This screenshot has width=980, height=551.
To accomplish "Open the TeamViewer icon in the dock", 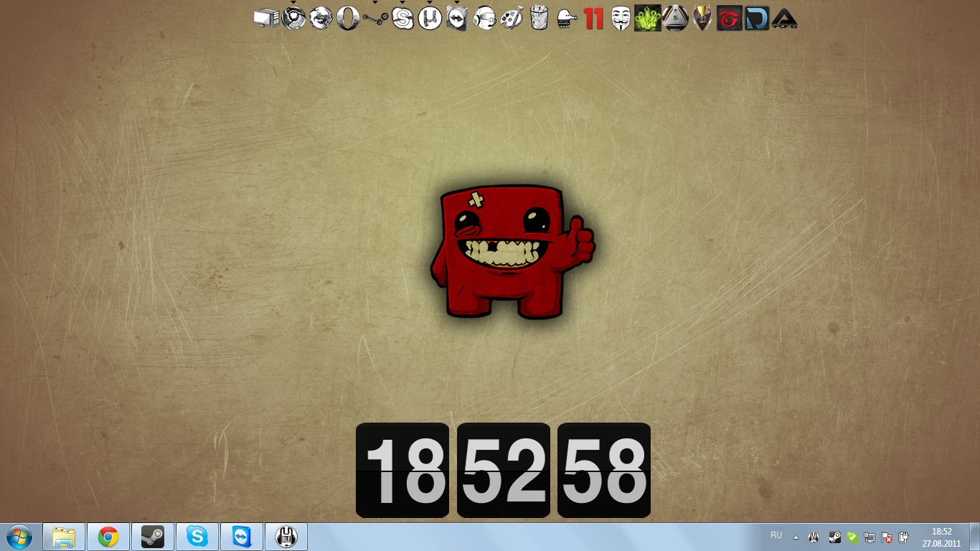I will pos(457,18).
